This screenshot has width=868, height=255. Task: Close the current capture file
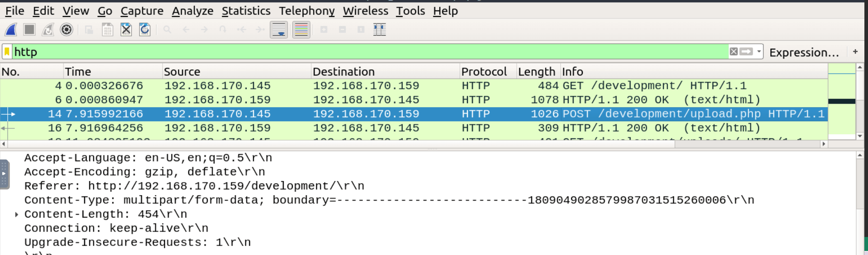(126, 30)
